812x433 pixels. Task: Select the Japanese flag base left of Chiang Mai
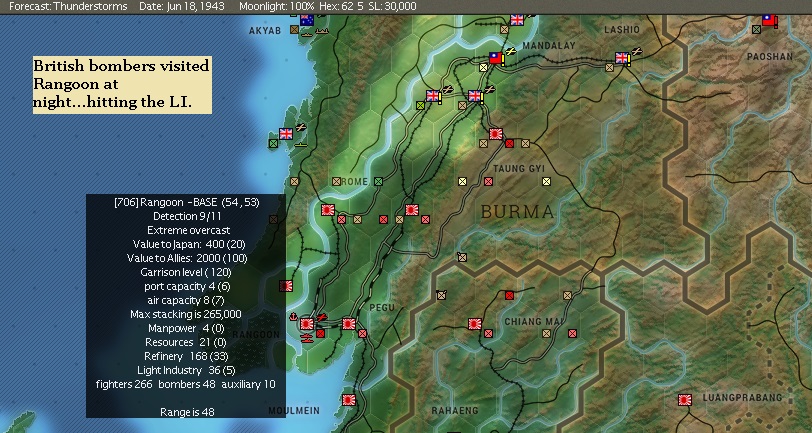click(x=475, y=324)
